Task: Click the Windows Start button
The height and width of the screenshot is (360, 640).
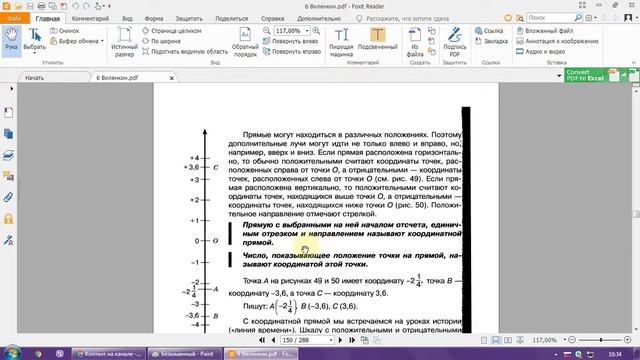Action: 11,353
